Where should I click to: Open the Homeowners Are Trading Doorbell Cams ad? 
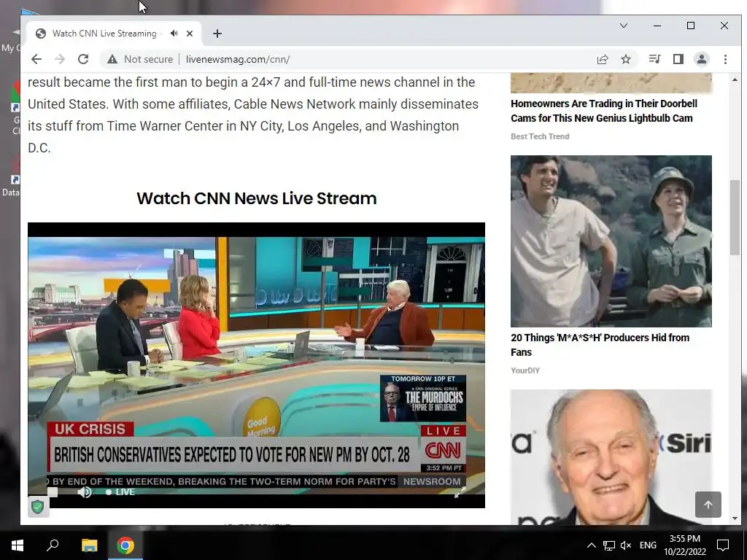[603, 111]
